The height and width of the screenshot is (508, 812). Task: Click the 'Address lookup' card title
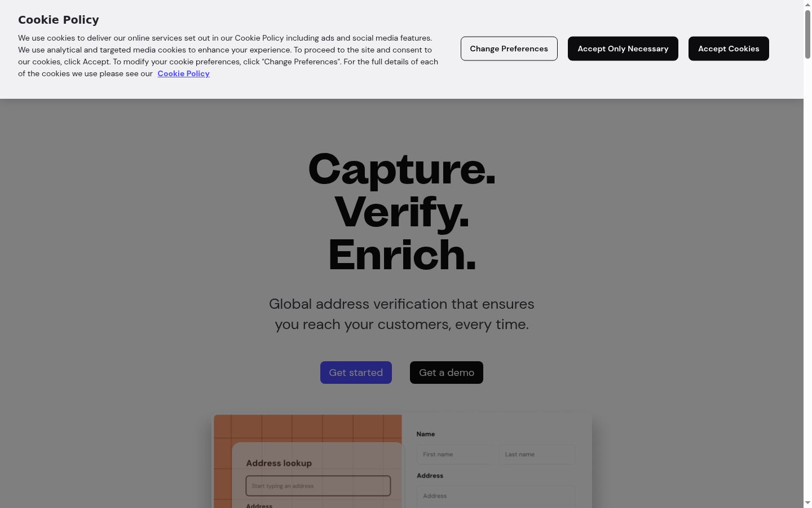tap(279, 463)
